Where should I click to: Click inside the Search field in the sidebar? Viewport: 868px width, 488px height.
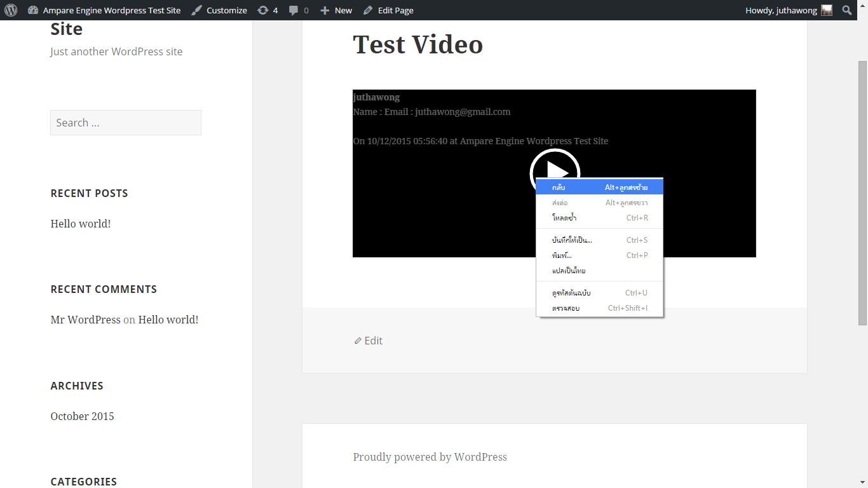[x=125, y=122]
